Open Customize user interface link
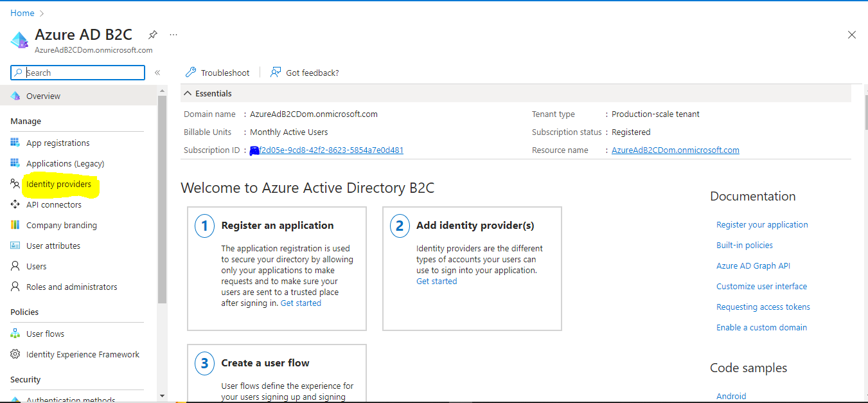 (x=761, y=286)
